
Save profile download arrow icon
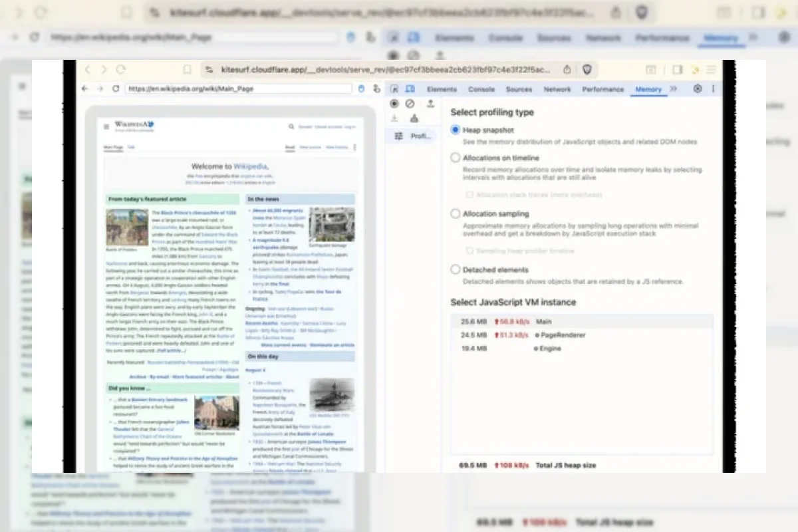(x=394, y=118)
